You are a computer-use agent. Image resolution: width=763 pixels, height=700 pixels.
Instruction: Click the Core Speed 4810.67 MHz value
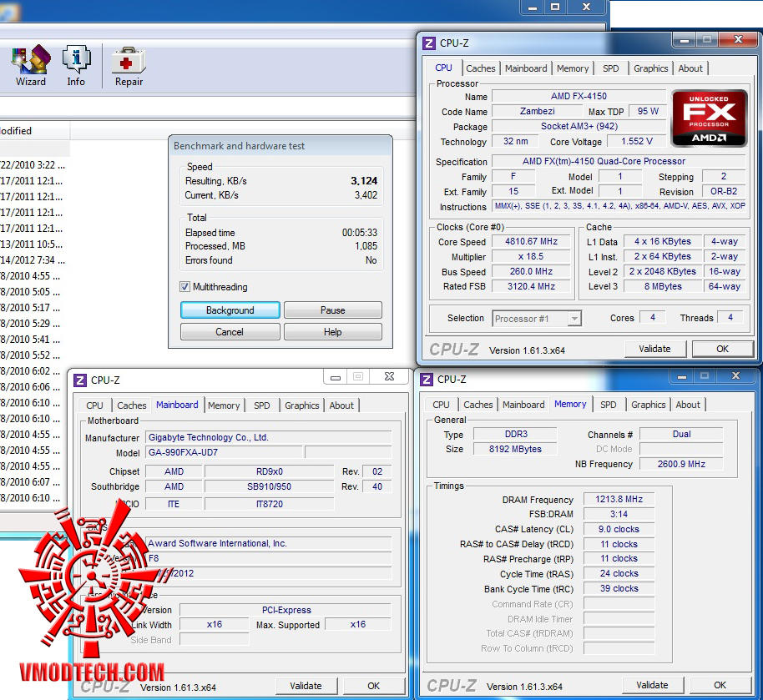point(532,241)
